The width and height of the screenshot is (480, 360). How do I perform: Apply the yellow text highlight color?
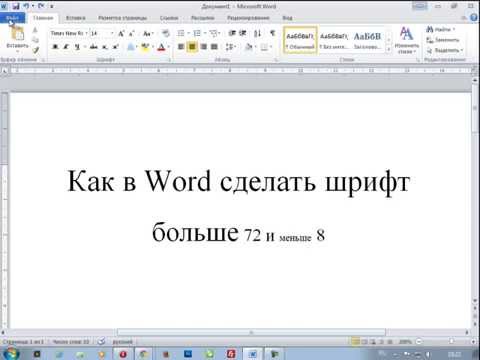click(145, 47)
